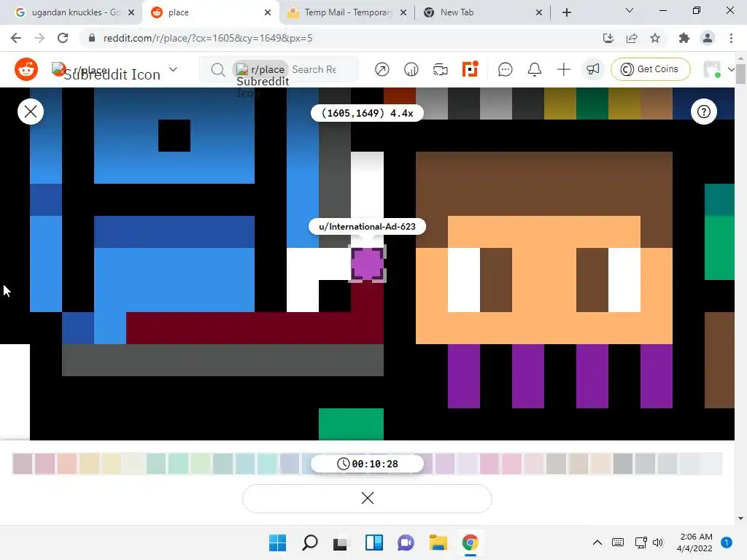The width and height of the screenshot is (747, 560).
Task: Open Windows Start menu
Action: tap(277, 542)
